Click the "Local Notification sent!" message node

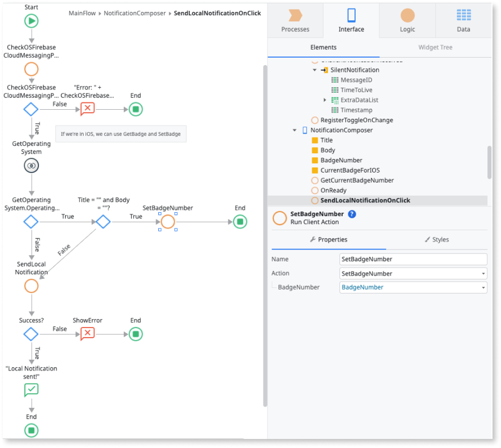(x=31, y=389)
